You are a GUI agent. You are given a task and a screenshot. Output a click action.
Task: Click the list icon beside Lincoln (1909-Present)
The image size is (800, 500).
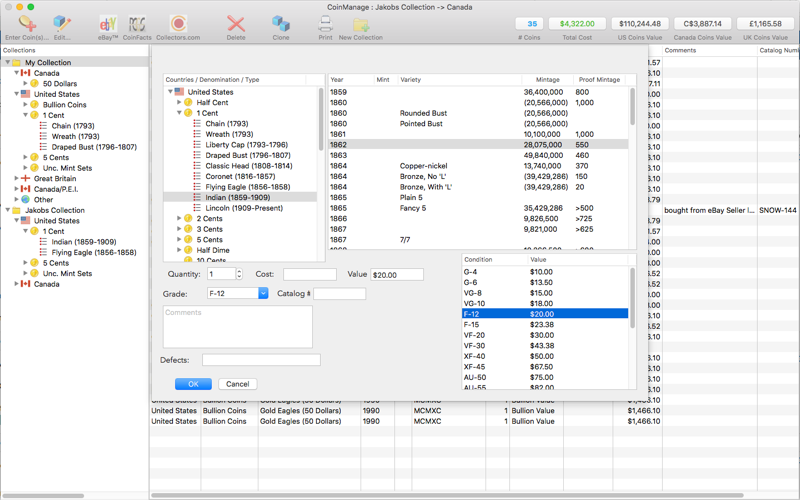coord(197,208)
